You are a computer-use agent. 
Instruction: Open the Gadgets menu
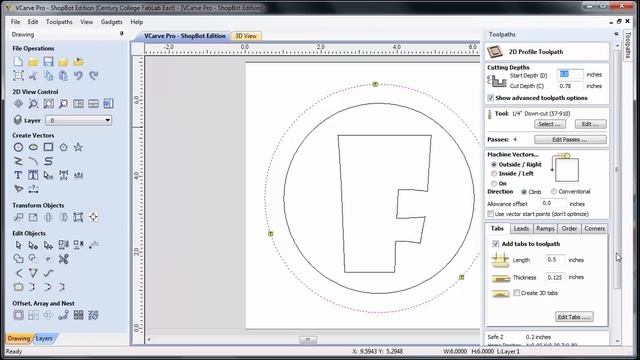tap(111, 22)
